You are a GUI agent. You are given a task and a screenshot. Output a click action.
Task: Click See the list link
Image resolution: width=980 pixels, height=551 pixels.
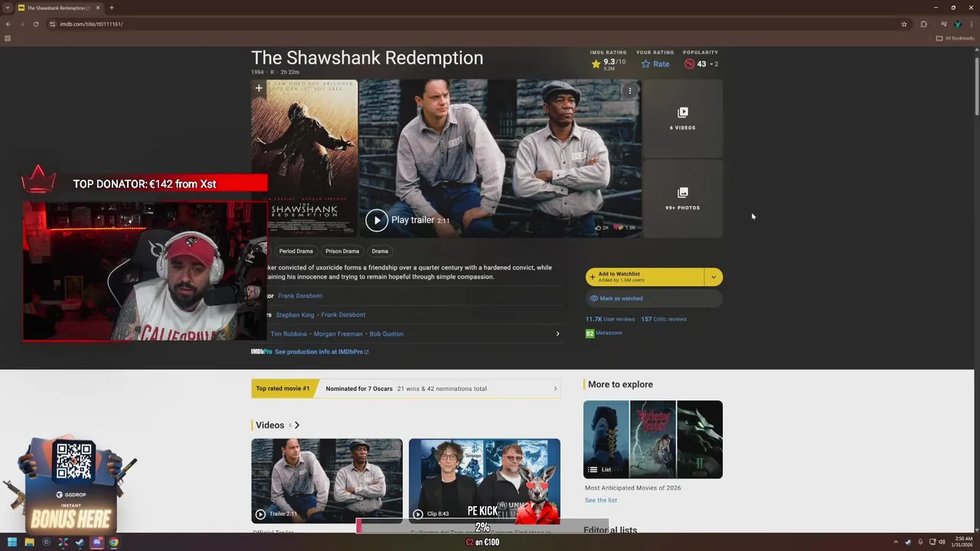[601, 500]
